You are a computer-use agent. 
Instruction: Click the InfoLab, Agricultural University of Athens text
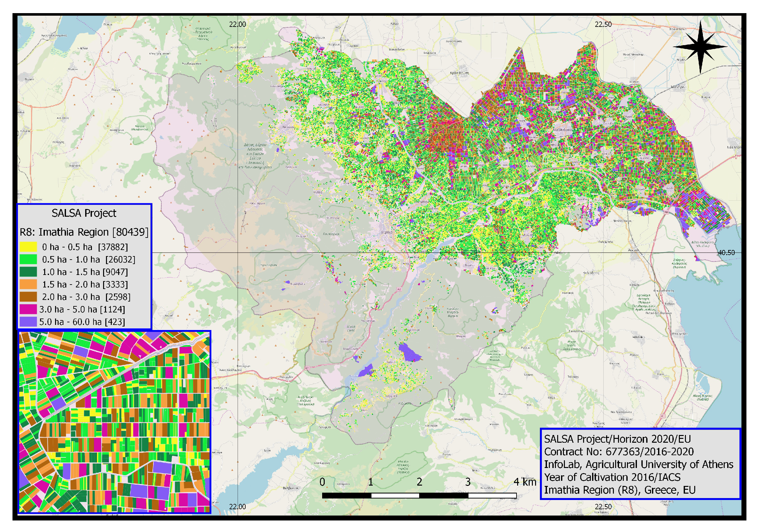coord(638,464)
